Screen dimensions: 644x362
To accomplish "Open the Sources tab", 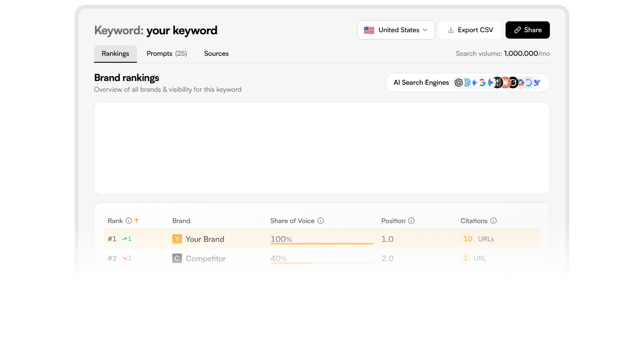I will pos(216,54).
